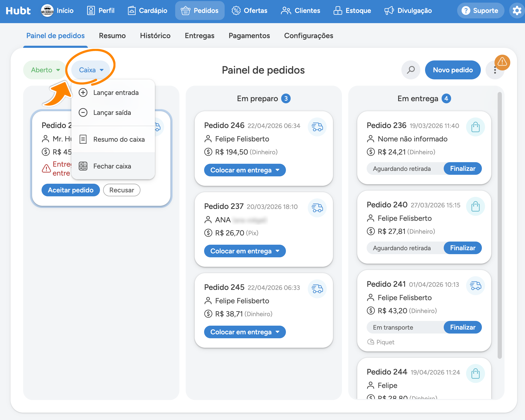Choose Fechar caixa in the dropdown
The image size is (525, 420).
[113, 166]
